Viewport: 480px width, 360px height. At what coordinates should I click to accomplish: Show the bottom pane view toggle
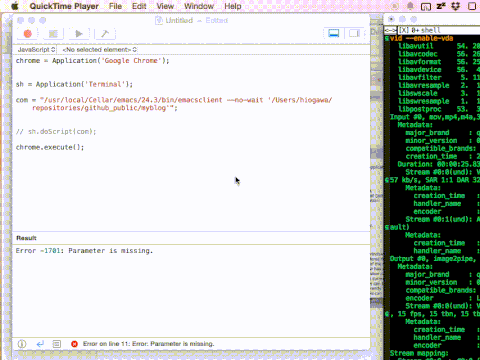coord(334,33)
